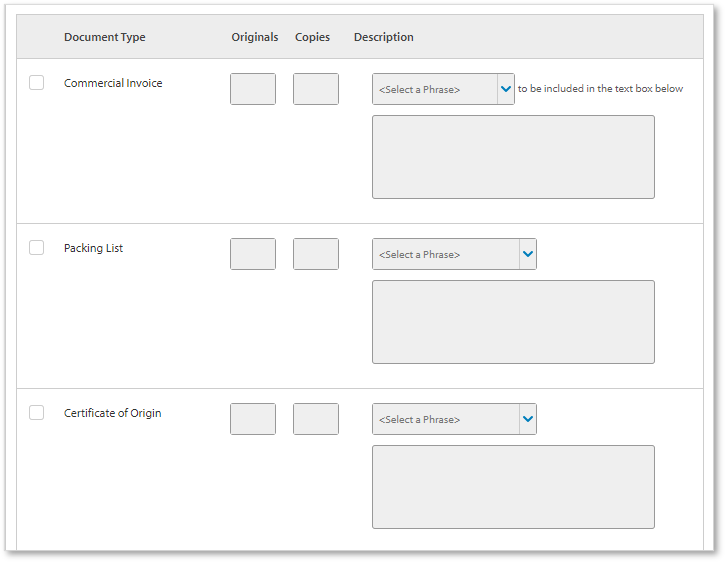The height and width of the screenshot is (562, 725).
Task: Click the Commercial Invoice Copies field
Action: pyautogui.click(x=316, y=89)
